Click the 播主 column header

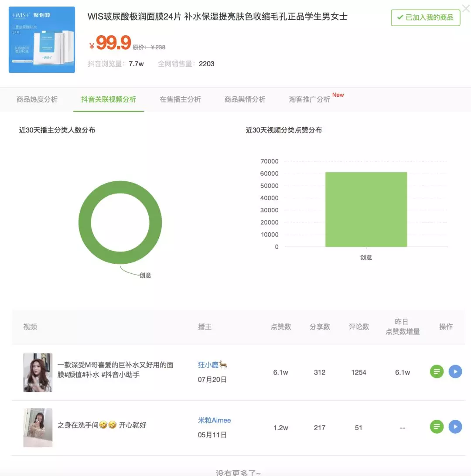[205, 326]
